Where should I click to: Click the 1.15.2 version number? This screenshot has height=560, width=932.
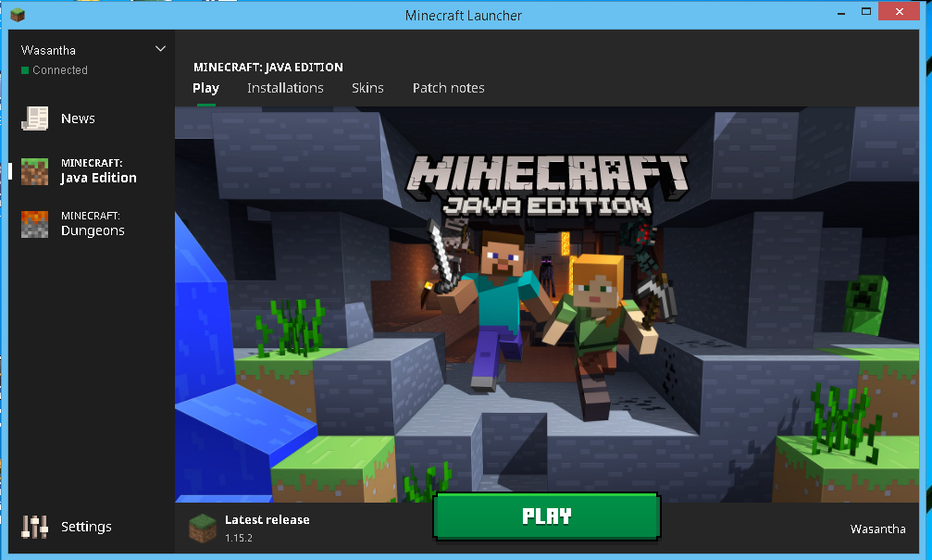(x=239, y=538)
